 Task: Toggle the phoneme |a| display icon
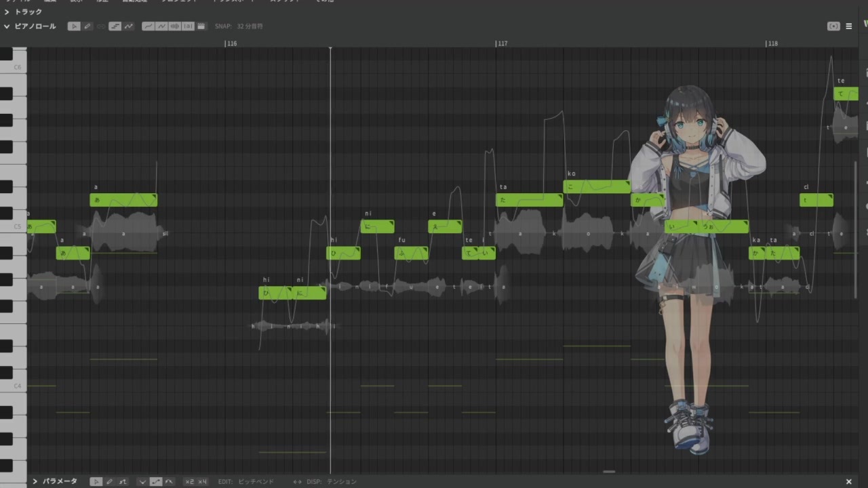point(188,26)
